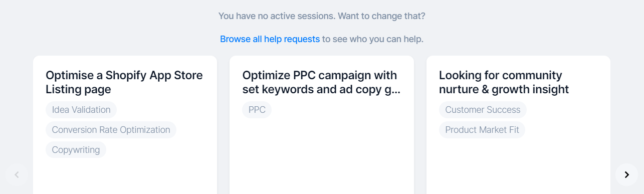Select the PPC tag
Viewport: 644px width, 194px height.
click(257, 110)
